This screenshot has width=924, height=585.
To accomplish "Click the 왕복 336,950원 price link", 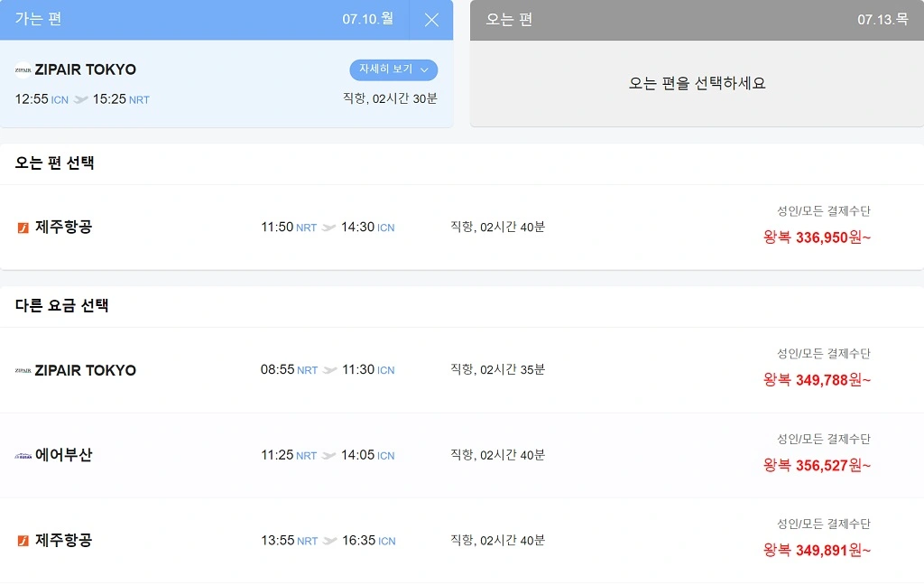I will [816, 237].
